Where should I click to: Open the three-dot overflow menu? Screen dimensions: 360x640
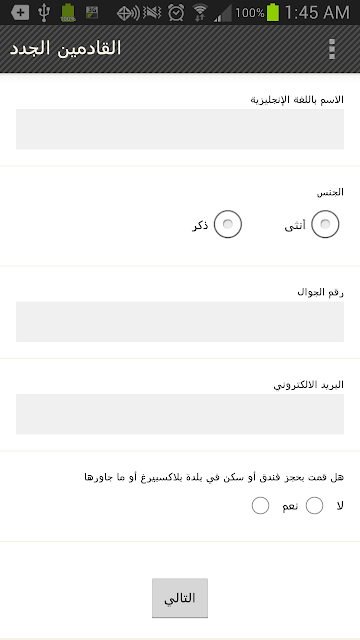pyautogui.click(x=332, y=49)
